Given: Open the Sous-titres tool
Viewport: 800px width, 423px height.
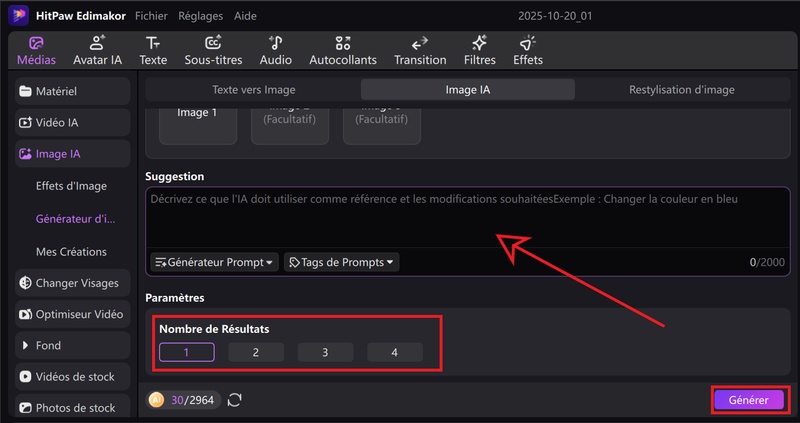Looking at the screenshot, I should tap(213, 51).
